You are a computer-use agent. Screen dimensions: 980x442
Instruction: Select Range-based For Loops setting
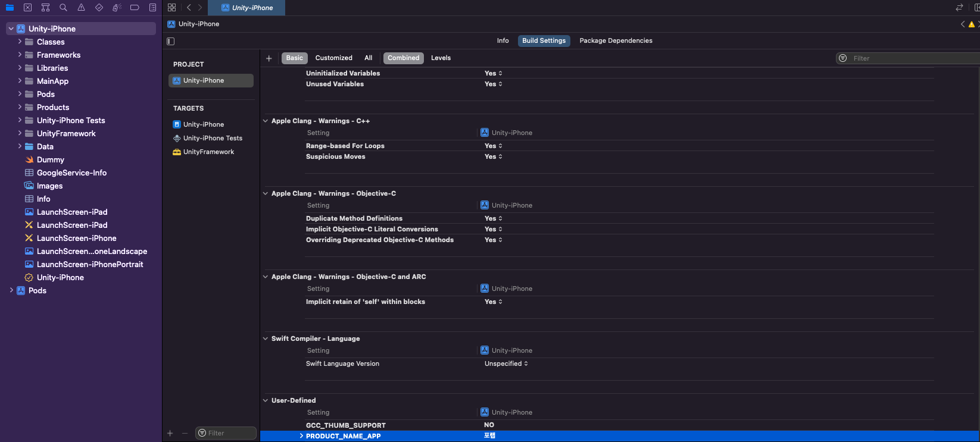[345, 146]
